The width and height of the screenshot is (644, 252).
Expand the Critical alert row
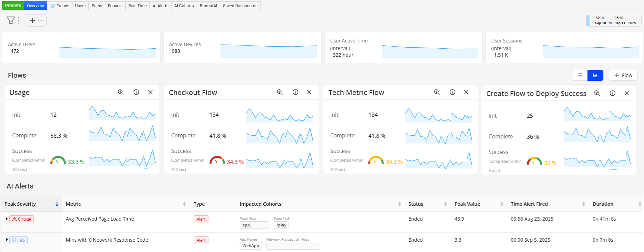coord(7,219)
